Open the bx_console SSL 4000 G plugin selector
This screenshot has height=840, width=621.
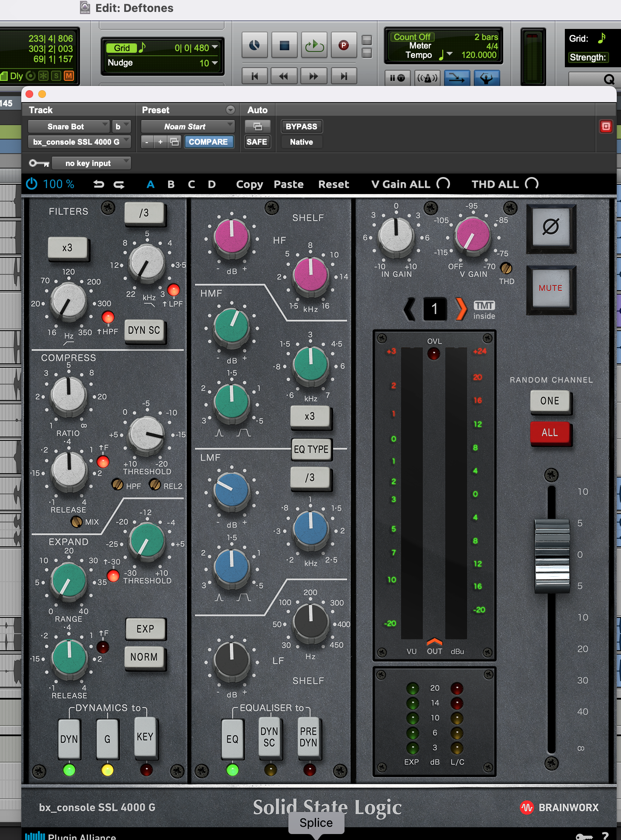pyautogui.click(x=79, y=142)
